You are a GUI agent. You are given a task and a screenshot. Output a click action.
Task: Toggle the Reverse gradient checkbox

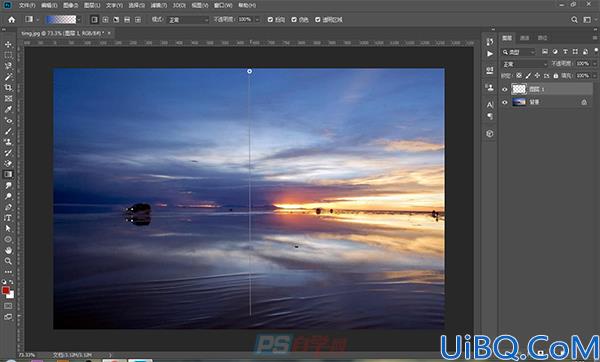(x=270, y=20)
